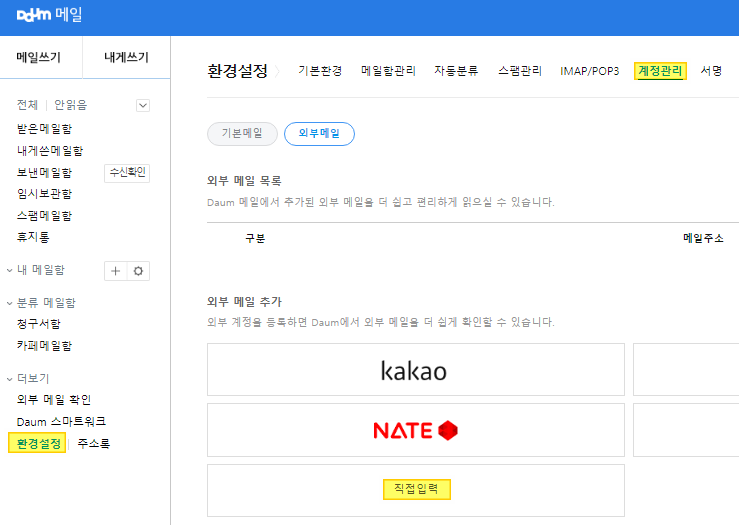Click the 외부 메일 추가 heading

pyautogui.click(x=244, y=302)
